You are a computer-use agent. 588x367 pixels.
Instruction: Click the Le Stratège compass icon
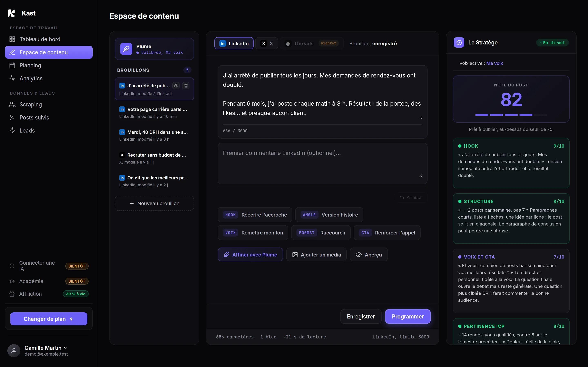click(459, 42)
